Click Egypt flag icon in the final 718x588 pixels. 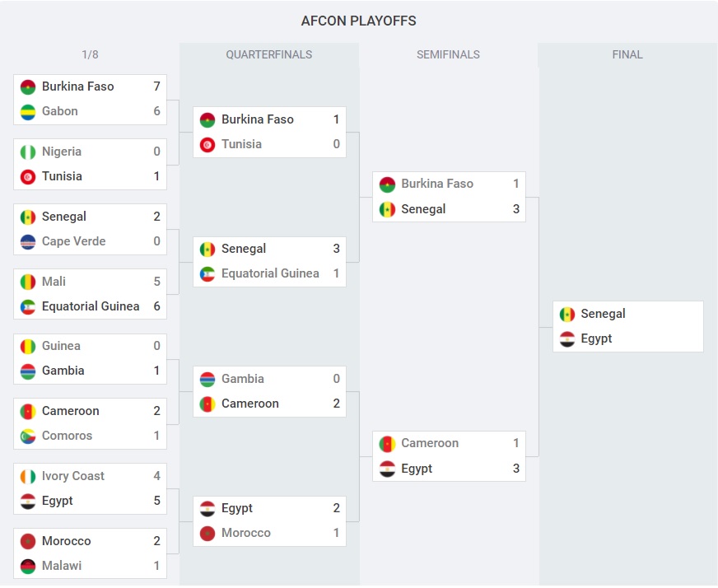click(x=566, y=338)
